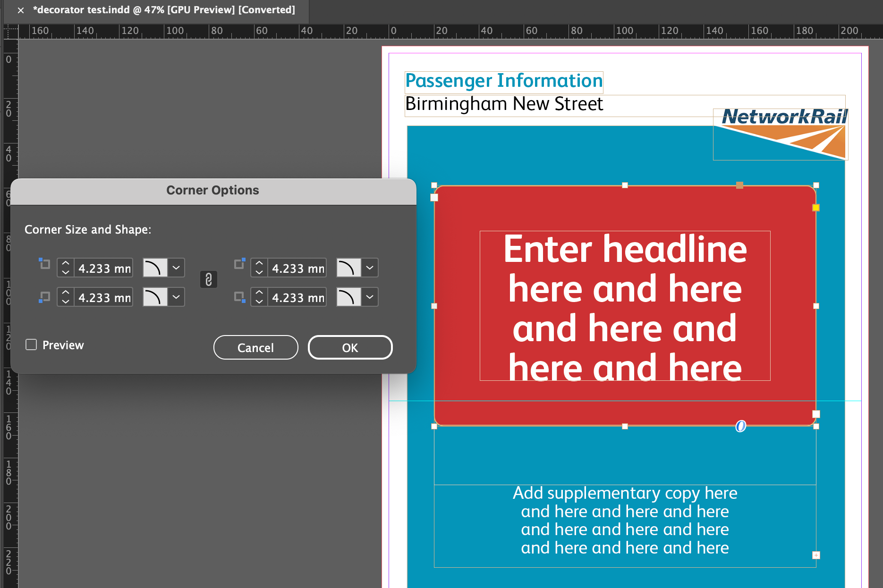Click the bottom-left corner shape preview icon
This screenshot has width=883, height=588.
coord(155,297)
